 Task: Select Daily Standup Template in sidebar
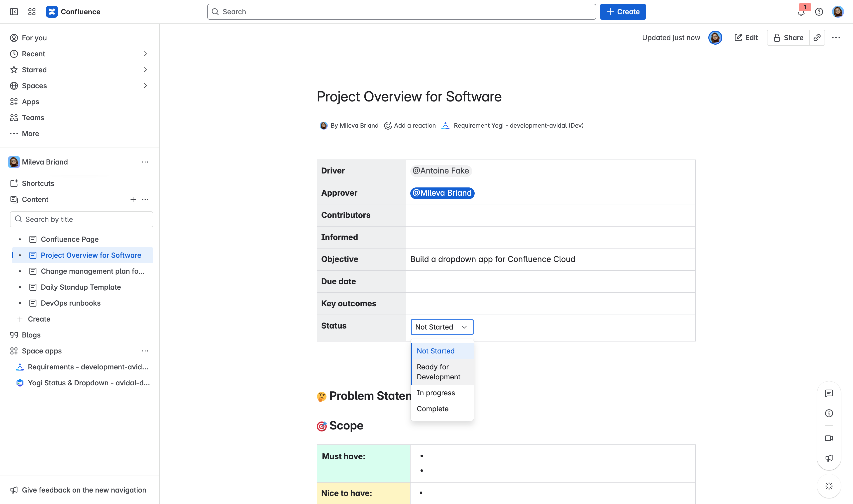(x=81, y=287)
